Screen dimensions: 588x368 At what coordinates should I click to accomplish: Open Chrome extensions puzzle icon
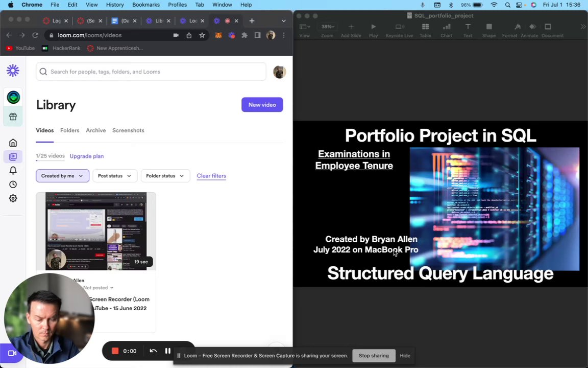244,35
